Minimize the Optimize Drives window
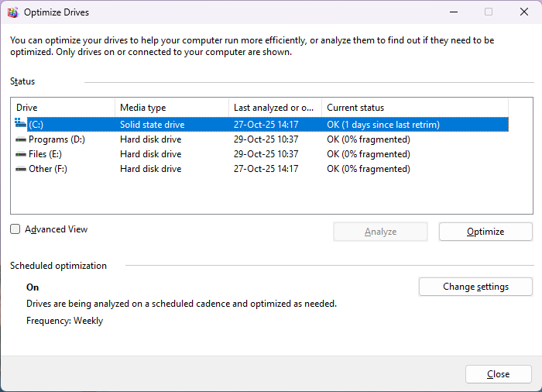The width and height of the screenshot is (542, 392). point(452,12)
